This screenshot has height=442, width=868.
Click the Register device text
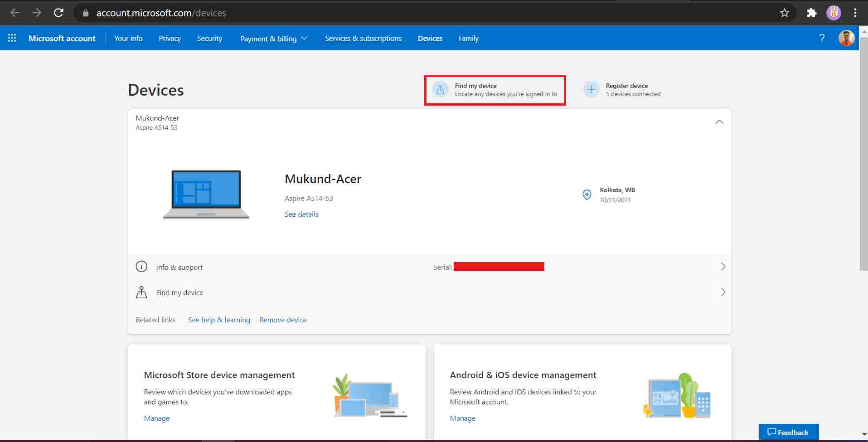(627, 86)
